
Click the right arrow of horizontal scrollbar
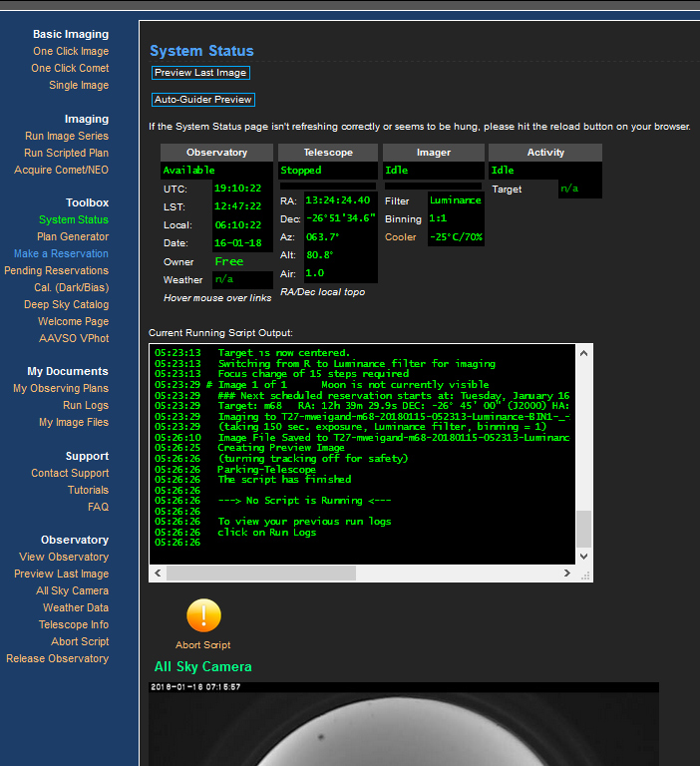click(567, 574)
